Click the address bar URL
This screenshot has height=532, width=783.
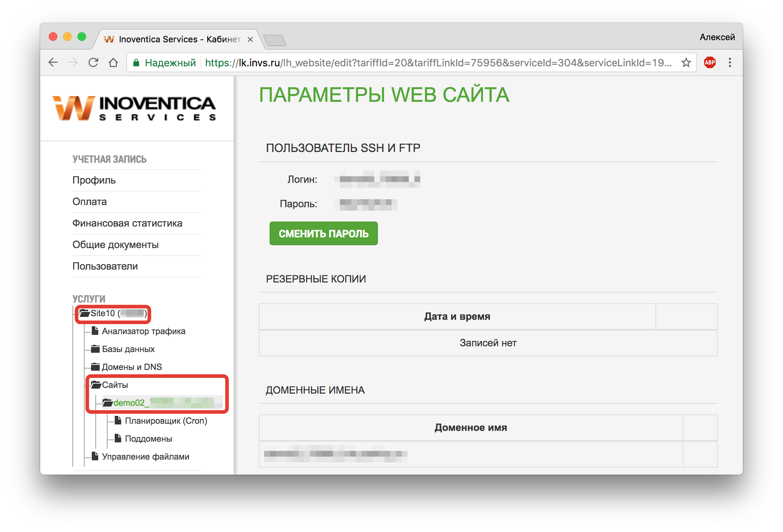tap(438, 63)
